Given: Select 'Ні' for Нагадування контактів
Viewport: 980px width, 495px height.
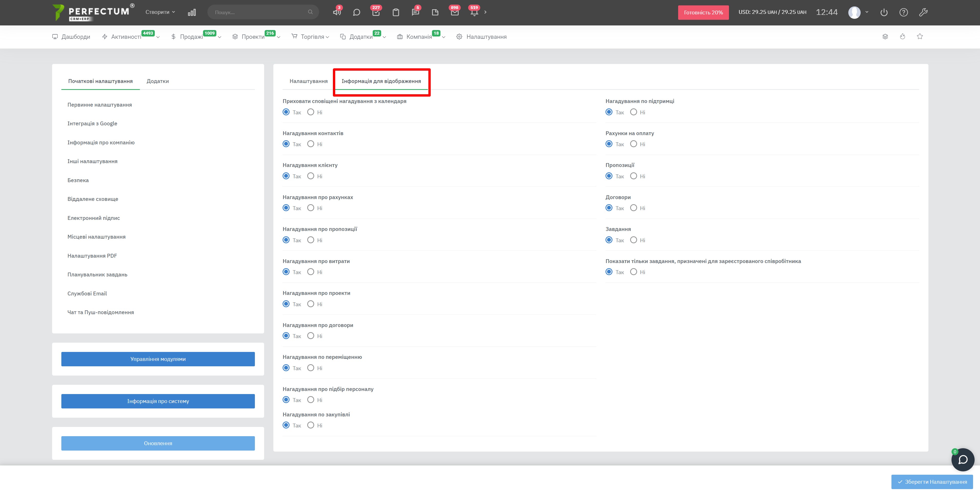Looking at the screenshot, I should (x=311, y=144).
